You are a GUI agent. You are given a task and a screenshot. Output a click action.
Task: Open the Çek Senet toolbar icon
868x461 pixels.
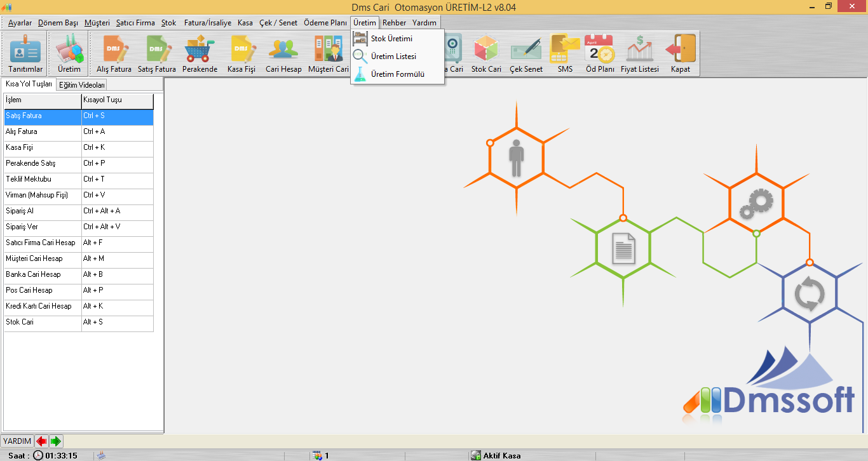click(x=526, y=53)
